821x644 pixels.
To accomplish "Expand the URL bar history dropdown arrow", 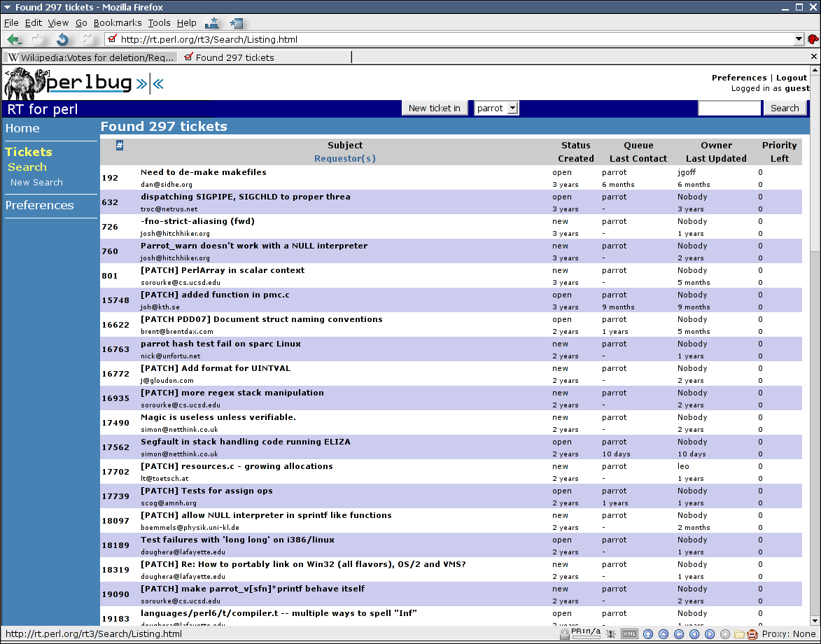I will [799, 39].
